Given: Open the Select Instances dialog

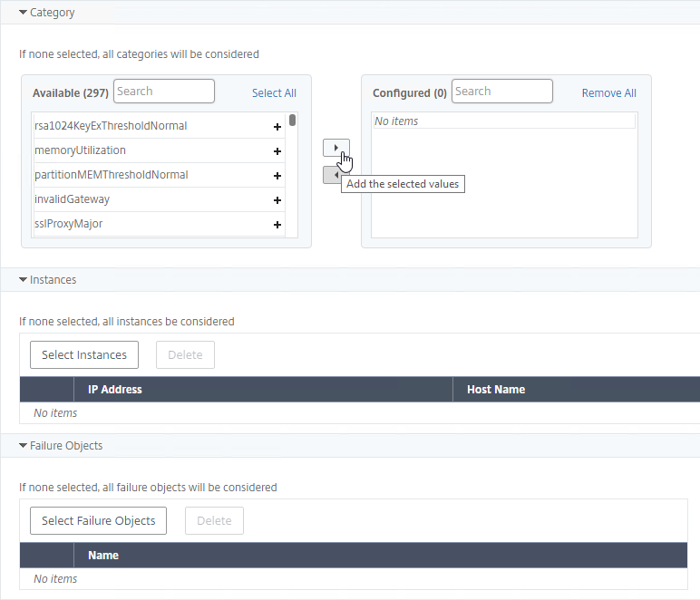Looking at the screenshot, I should 84,355.
